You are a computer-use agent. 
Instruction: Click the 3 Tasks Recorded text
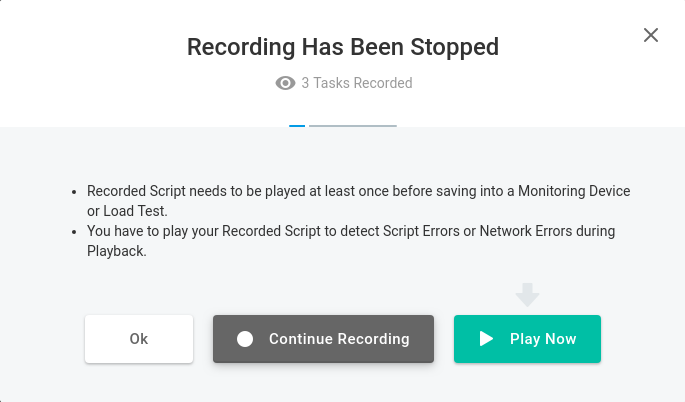tap(357, 83)
